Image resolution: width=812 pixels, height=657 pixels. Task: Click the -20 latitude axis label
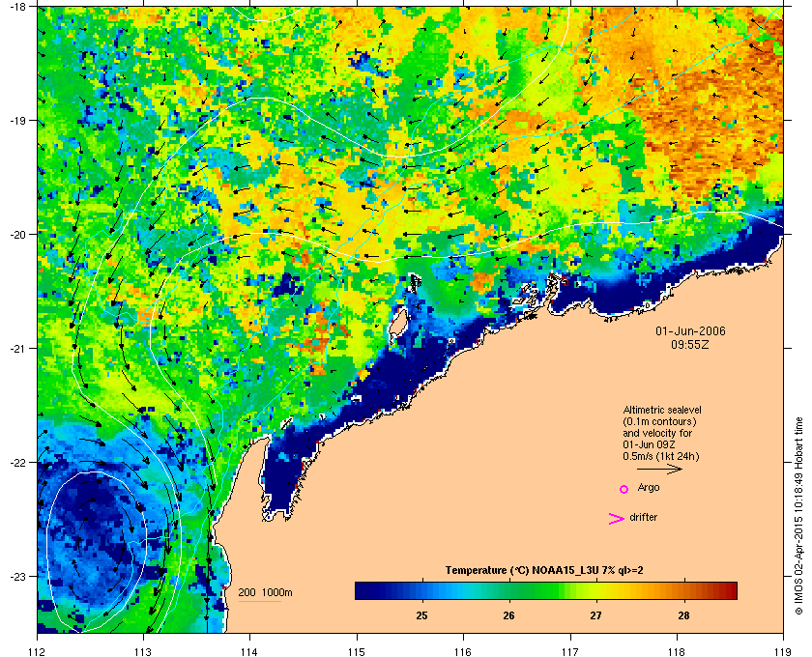click(18, 234)
